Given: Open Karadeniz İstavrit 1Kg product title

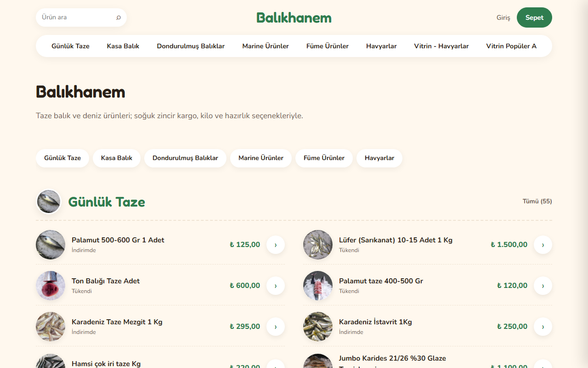Looking at the screenshot, I should pos(375,322).
